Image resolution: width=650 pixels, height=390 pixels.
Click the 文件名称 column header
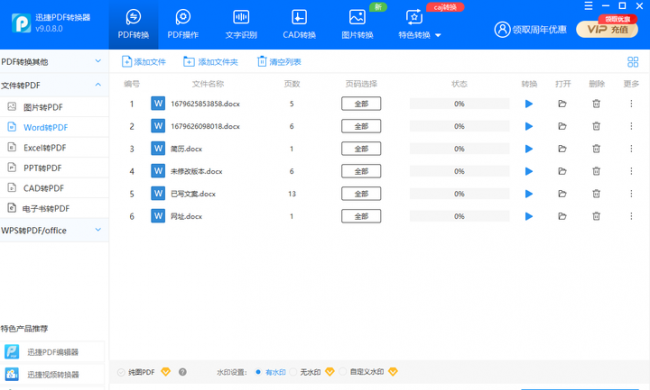(208, 84)
